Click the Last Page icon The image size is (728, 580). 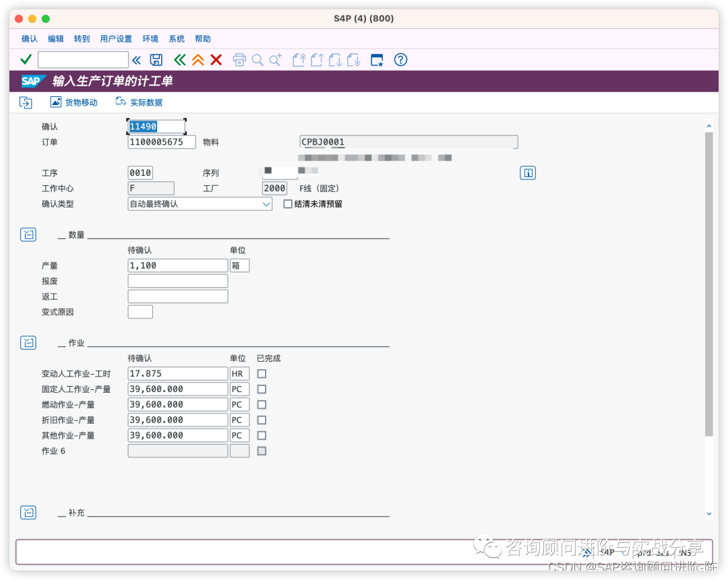click(353, 60)
